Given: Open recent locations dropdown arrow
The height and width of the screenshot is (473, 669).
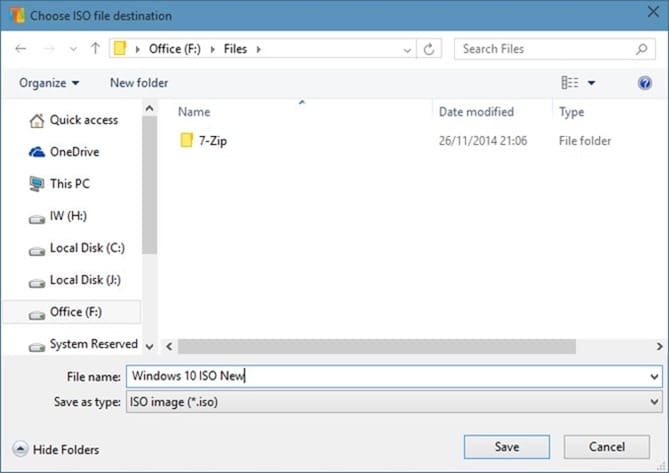Looking at the screenshot, I should point(73,49).
